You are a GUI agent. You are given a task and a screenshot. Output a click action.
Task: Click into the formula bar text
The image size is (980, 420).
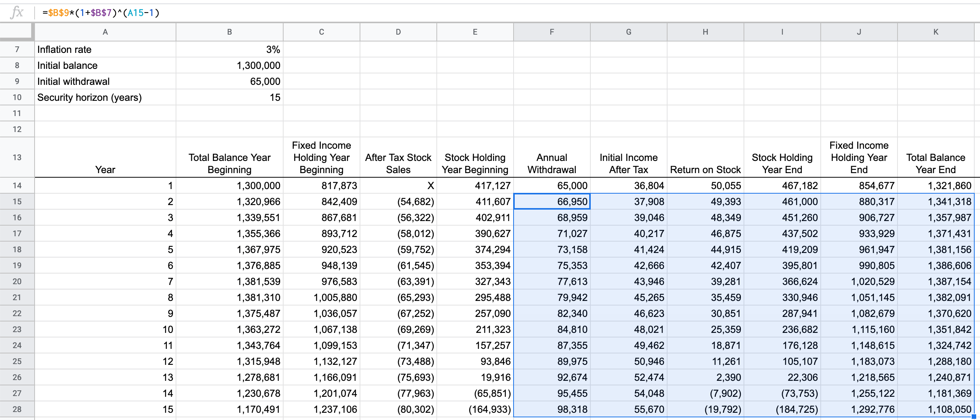pyautogui.click(x=101, y=13)
